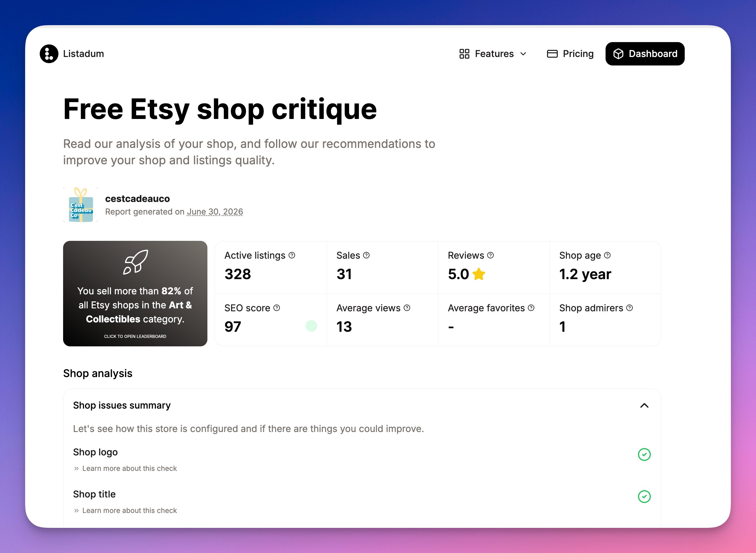The image size is (756, 553).
Task: Click the SEO score help icon
Action: [276, 308]
